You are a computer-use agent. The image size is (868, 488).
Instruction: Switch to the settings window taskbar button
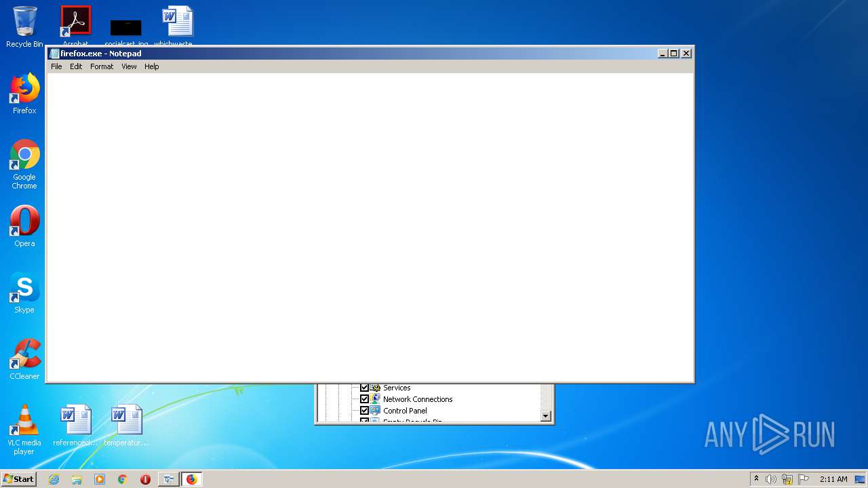[x=168, y=479]
